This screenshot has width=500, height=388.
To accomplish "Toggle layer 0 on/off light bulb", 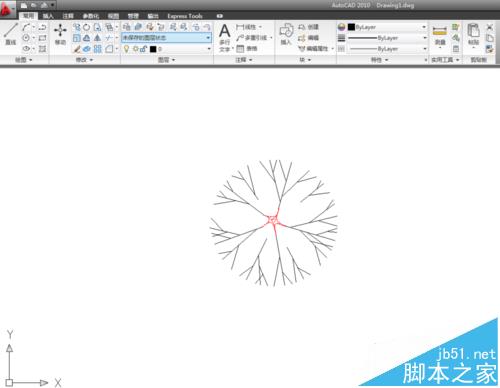I will 126,49.
